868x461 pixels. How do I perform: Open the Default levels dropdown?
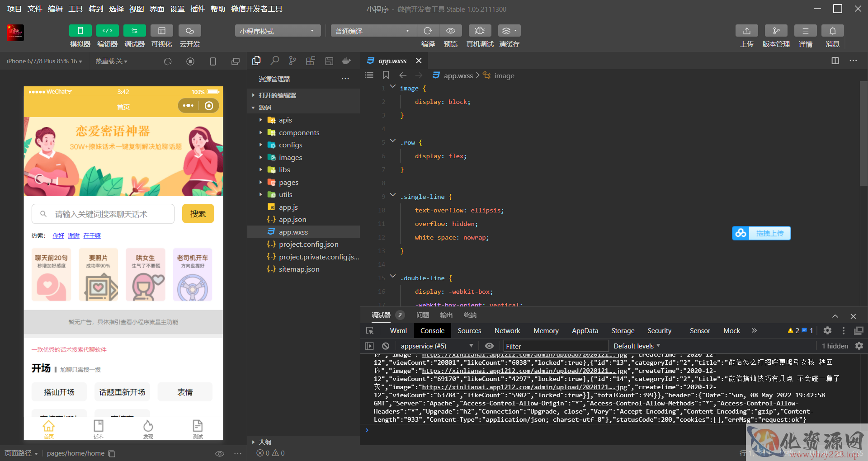637,346
